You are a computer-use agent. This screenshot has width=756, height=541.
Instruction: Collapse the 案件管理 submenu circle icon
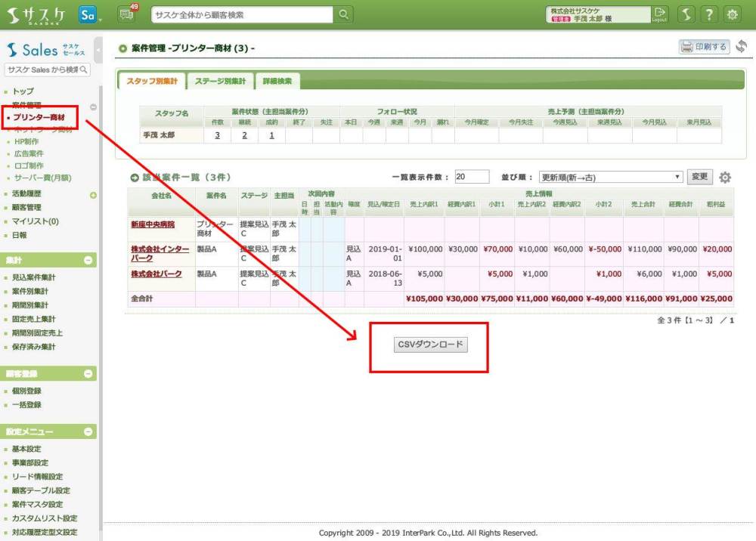pos(93,107)
